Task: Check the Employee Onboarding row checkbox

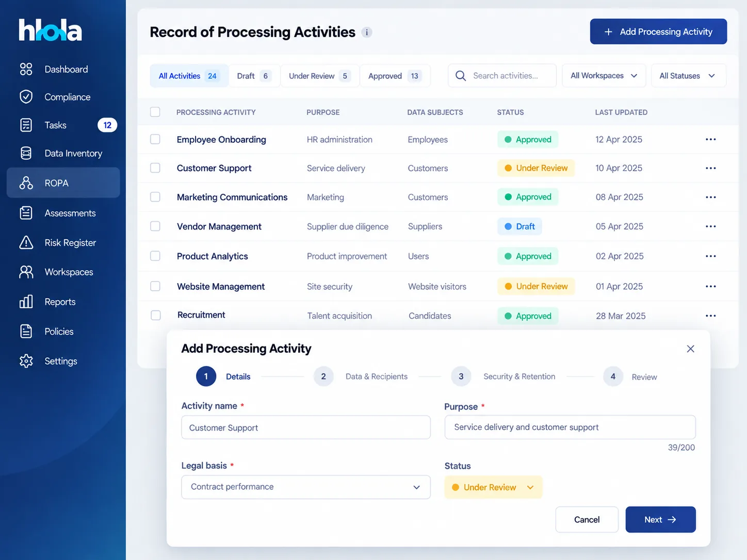Action: point(155,139)
